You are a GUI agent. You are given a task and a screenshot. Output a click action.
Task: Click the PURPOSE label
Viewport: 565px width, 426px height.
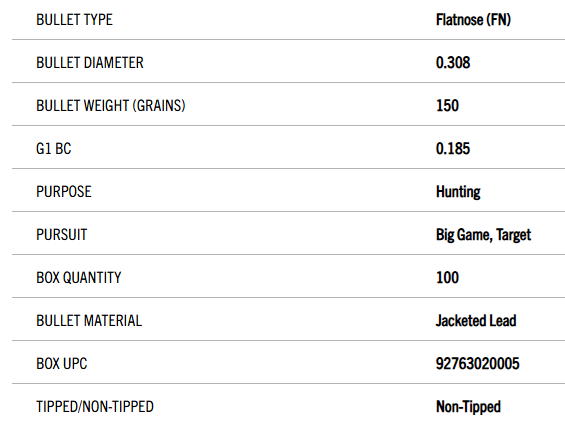[64, 191]
